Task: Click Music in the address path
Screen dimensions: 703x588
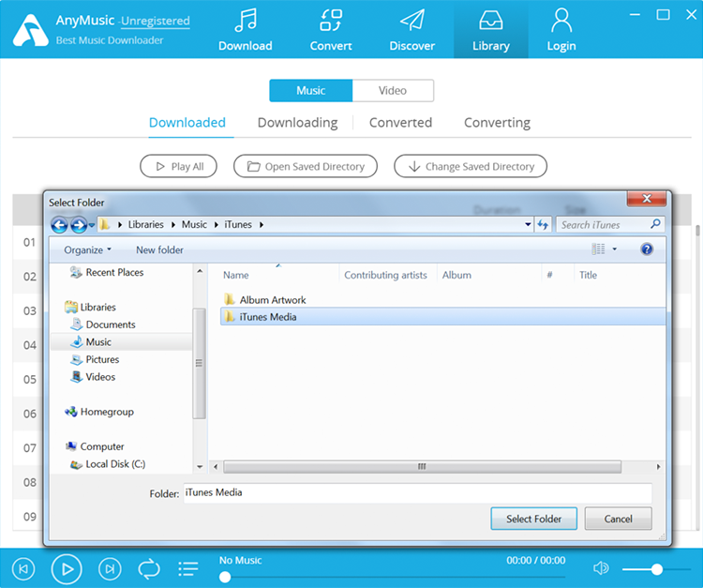Action: point(194,225)
